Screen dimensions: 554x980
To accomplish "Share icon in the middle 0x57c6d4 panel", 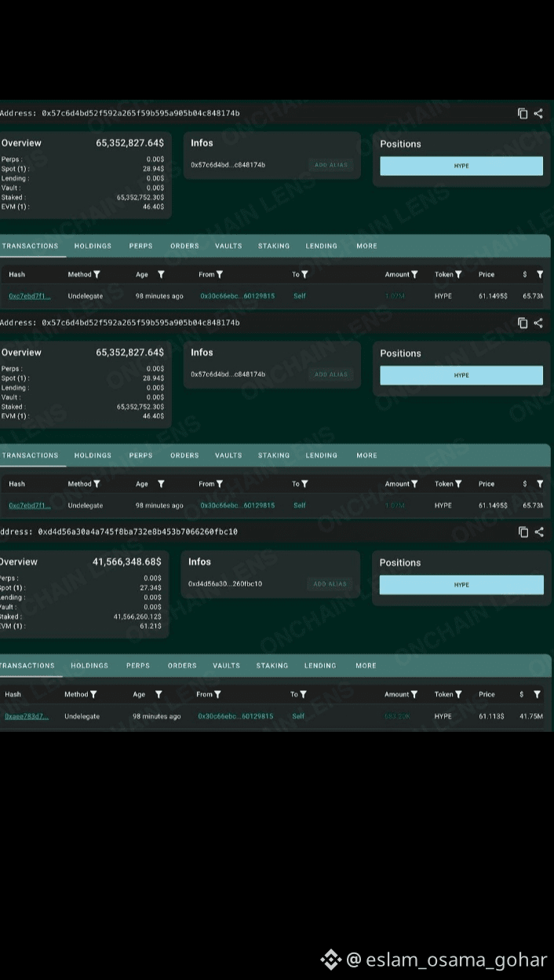I will [538, 323].
